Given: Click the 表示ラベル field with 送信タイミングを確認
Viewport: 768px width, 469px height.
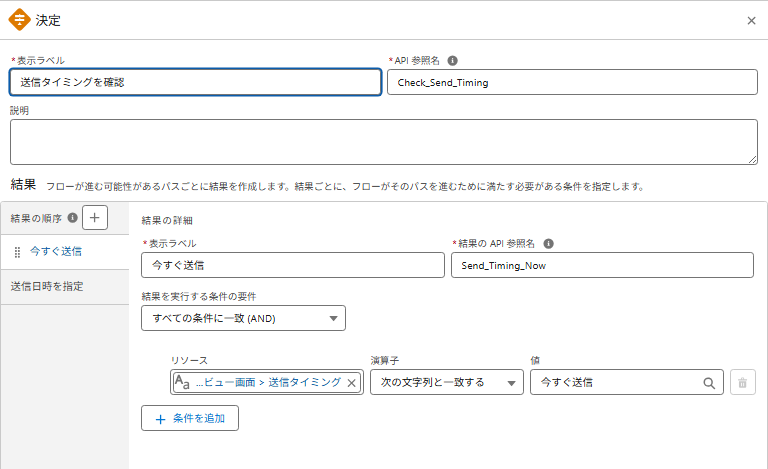Looking at the screenshot, I should [195, 82].
